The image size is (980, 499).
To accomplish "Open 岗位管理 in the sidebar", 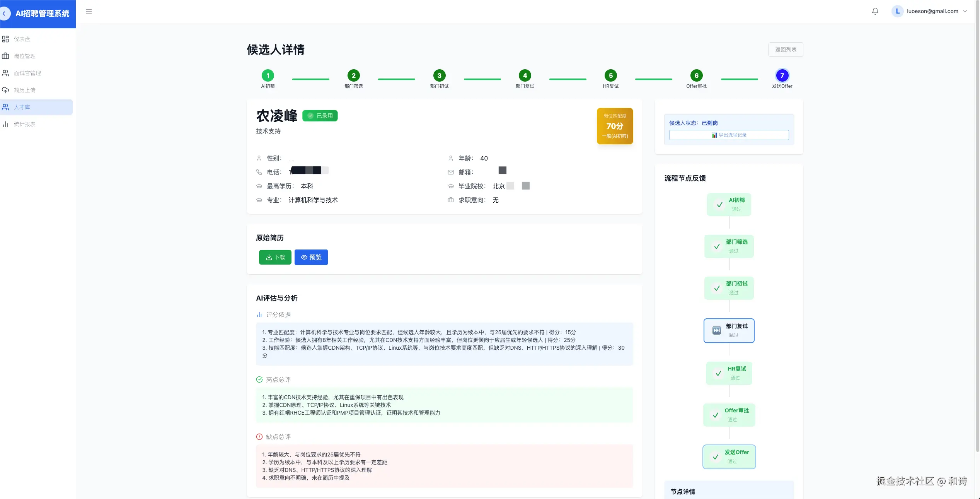I will pos(25,56).
